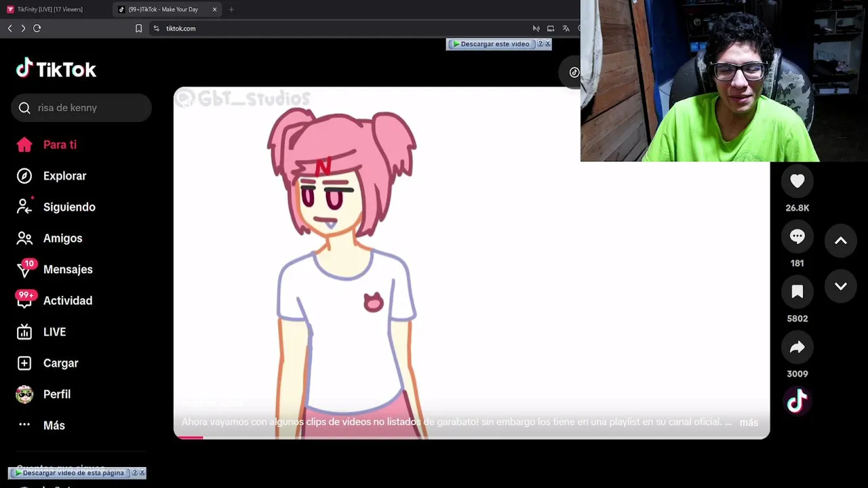Select Cargar to upload a video
868x488 pixels.
pos(61,363)
